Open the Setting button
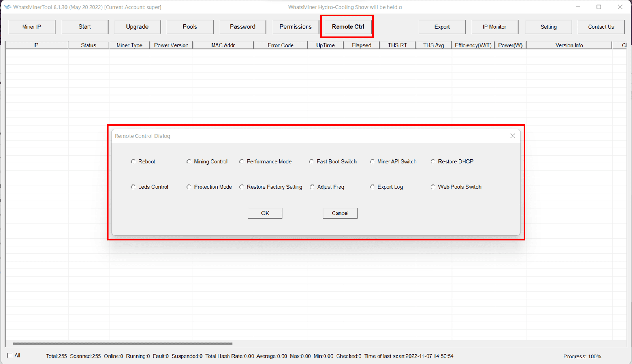Image resolution: width=632 pixels, height=364 pixels. 548,27
